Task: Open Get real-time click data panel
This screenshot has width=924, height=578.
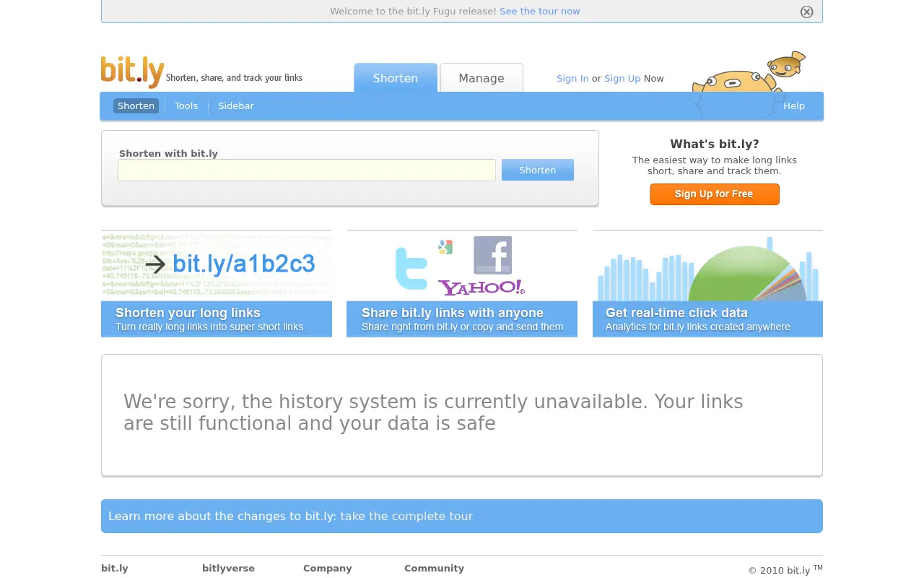Action: pyautogui.click(x=707, y=283)
